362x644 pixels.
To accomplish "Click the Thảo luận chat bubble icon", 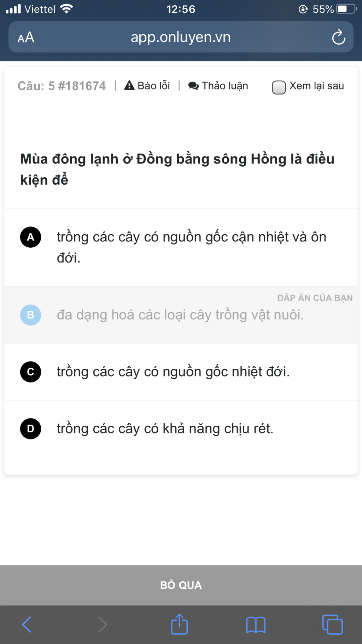I will (x=193, y=86).
